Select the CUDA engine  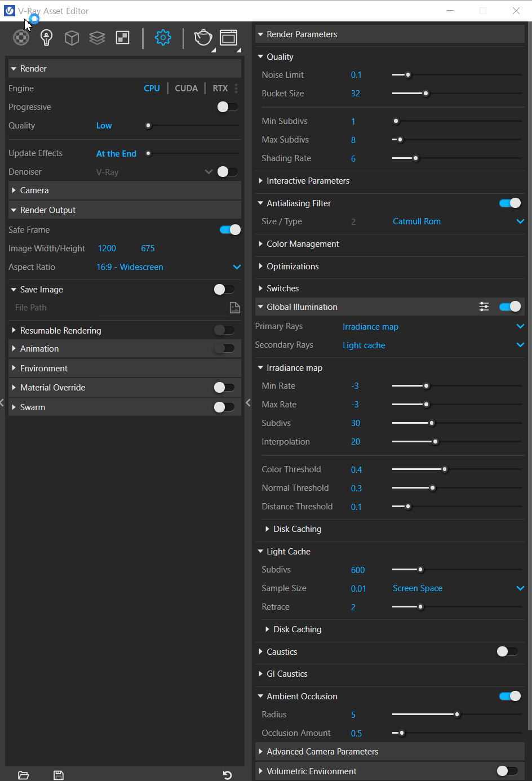pos(186,88)
